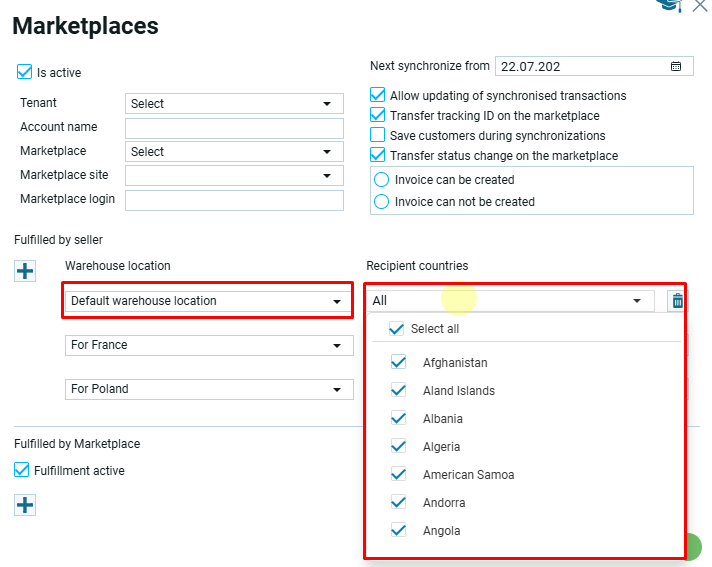712x567 pixels.
Task: Select Invoice can be created option
Action: click(x=382, y=180)
